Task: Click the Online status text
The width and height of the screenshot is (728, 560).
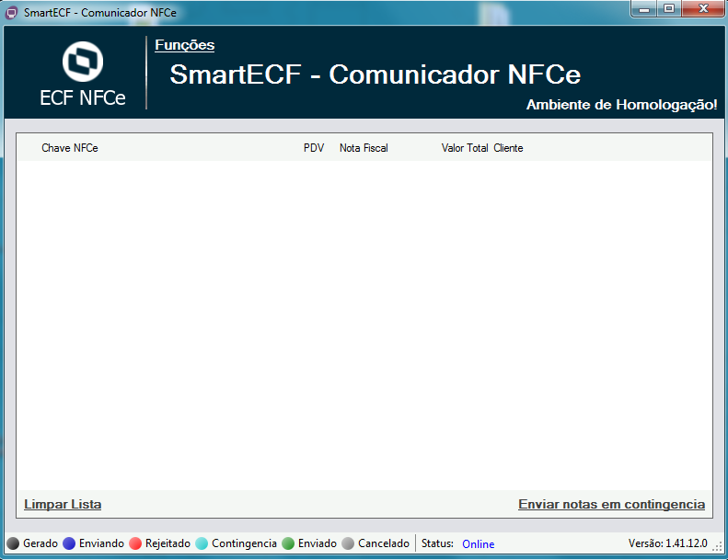Action: point(479,544)
